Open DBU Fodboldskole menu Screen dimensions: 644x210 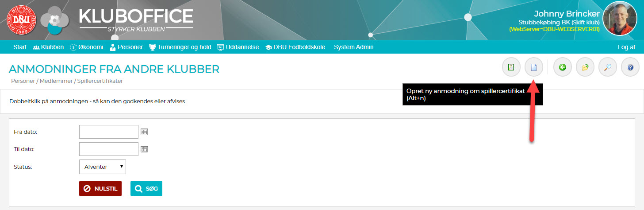point(295,47)
